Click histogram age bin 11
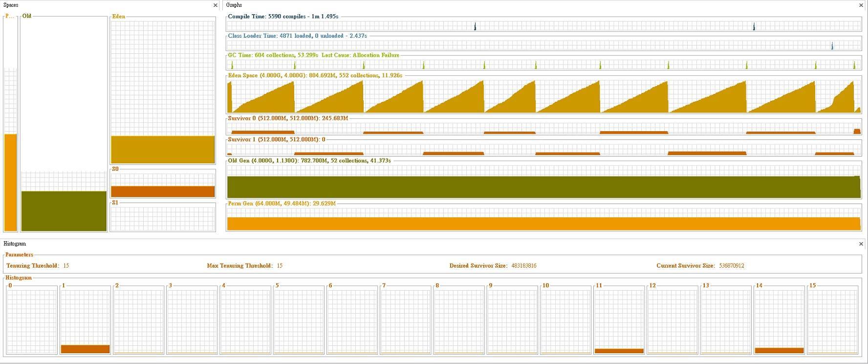The width and height of the screenshot is (868, 364). point(619,321)
